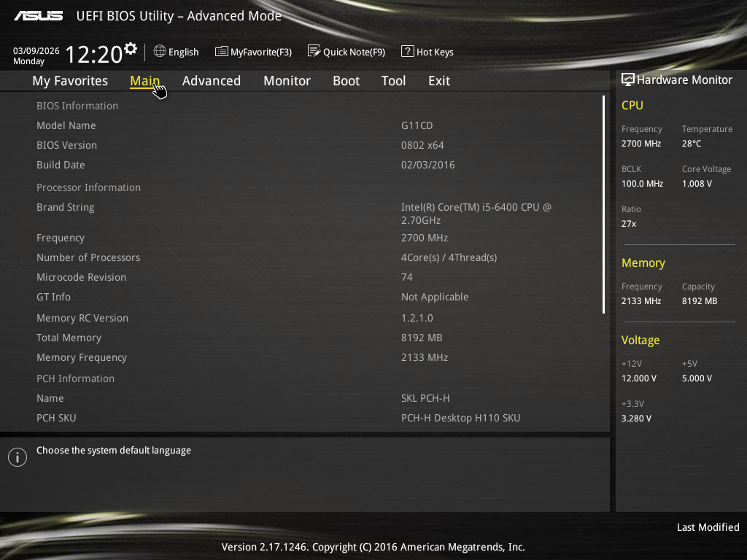Click the memory Capacity value 8192 MB
Screen dimensions: 747x560
tap(700, 301)
